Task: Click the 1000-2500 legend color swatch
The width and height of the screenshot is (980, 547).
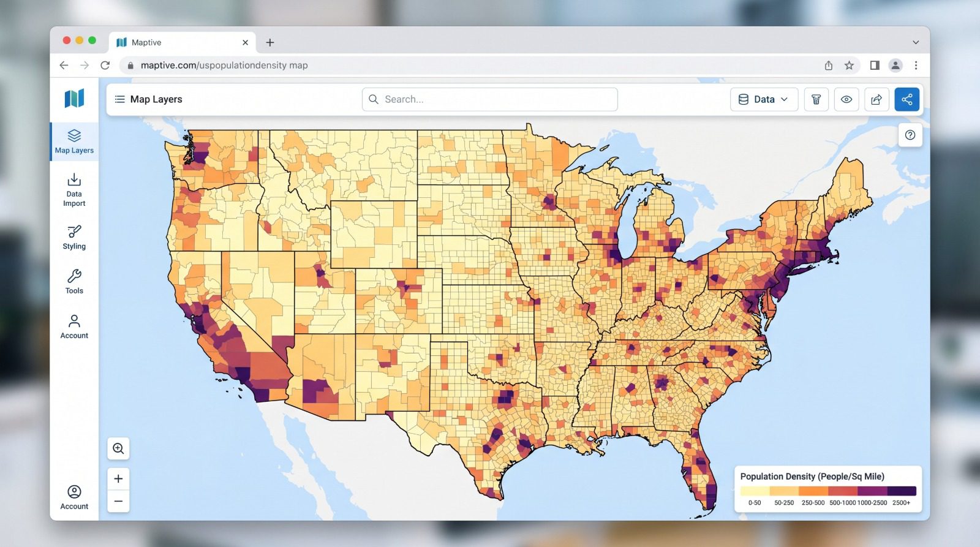Action: point(872,491)
